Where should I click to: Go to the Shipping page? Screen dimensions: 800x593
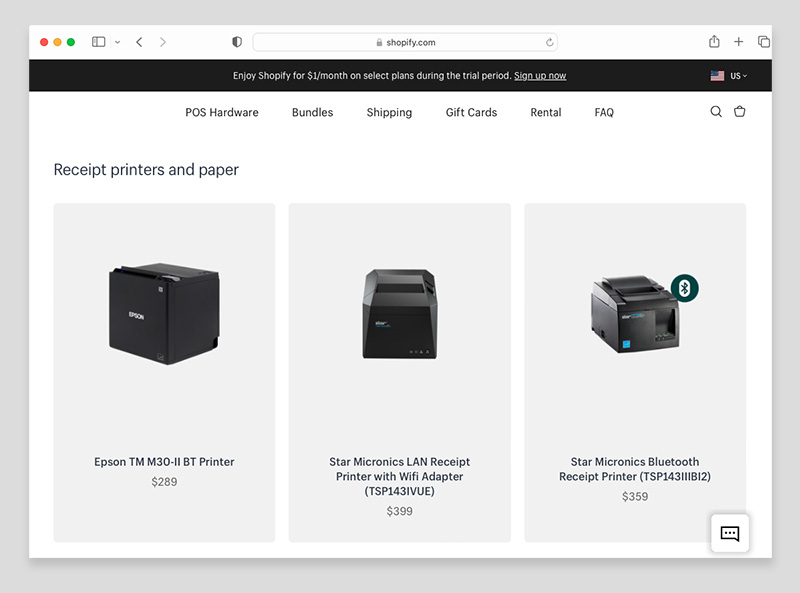pos(389,112)
